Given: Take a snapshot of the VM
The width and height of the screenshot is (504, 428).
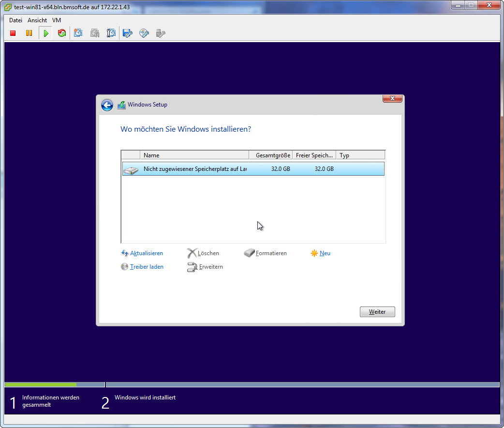Looking at the screenshot, I should pyautogui.click(x=78, y=33).
